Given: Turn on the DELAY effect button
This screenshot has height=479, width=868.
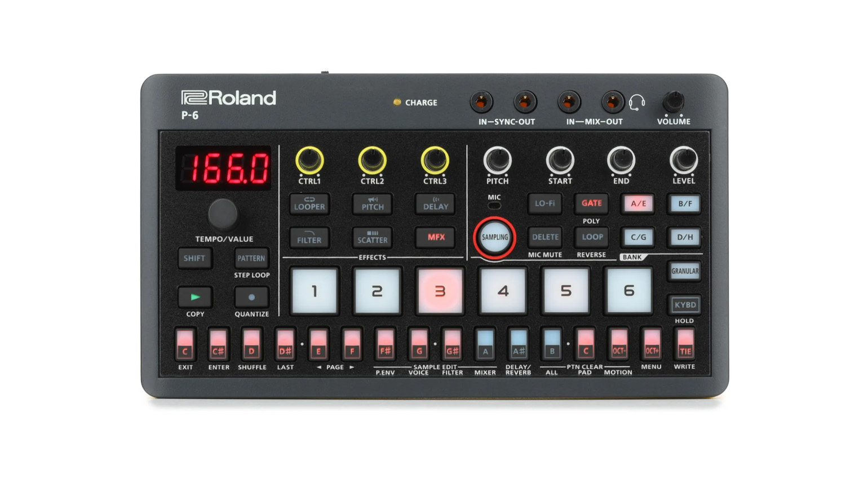Looking at the screenshot, I should click(x=435, y=203).
